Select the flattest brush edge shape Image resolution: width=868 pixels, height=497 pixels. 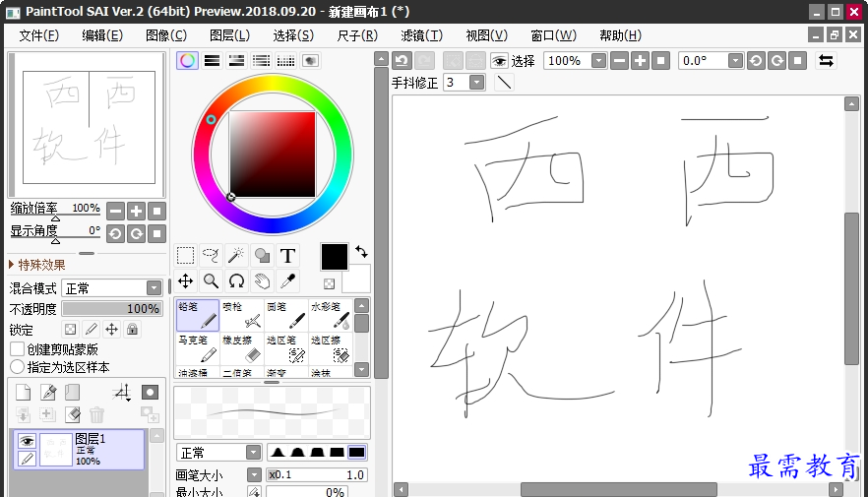(356, 452)
